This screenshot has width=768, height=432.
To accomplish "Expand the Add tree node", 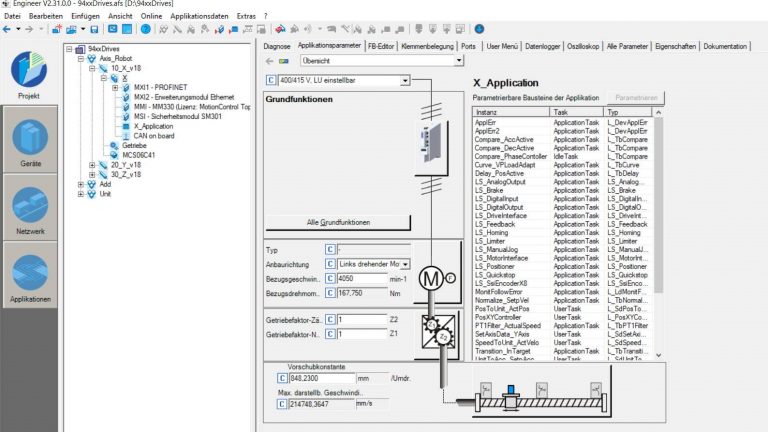I will coord(81,185).
